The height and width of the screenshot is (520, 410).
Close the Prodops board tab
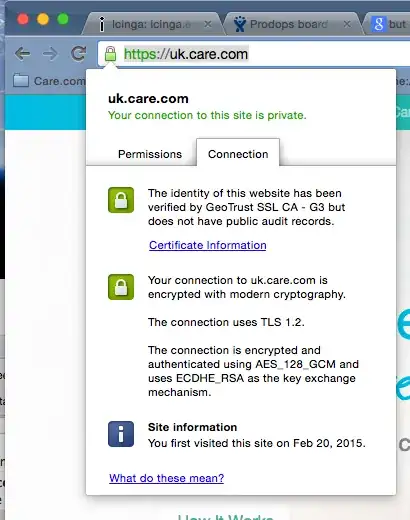(x=347, y=24)
